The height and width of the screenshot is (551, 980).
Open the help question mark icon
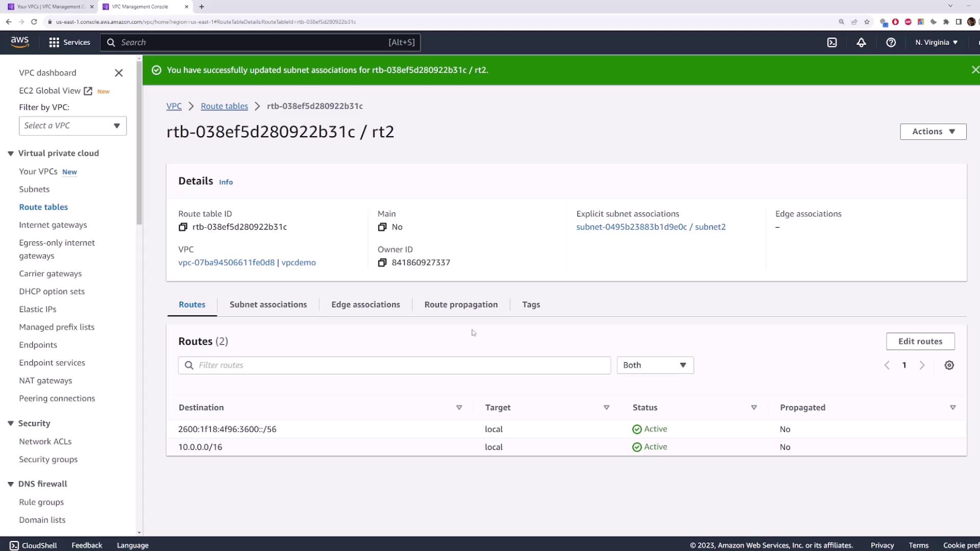[891, 42]
